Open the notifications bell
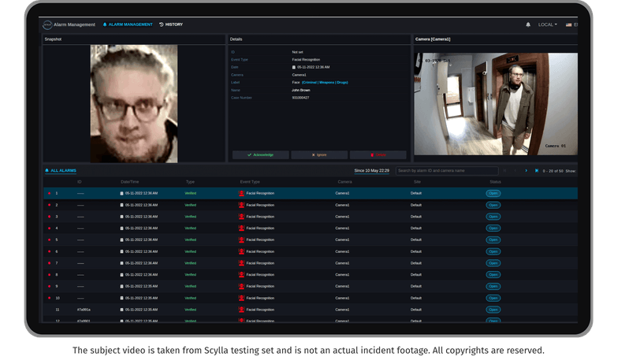This screenshot has height=364, width=640. pyautogui.click(x=528, y=25)
